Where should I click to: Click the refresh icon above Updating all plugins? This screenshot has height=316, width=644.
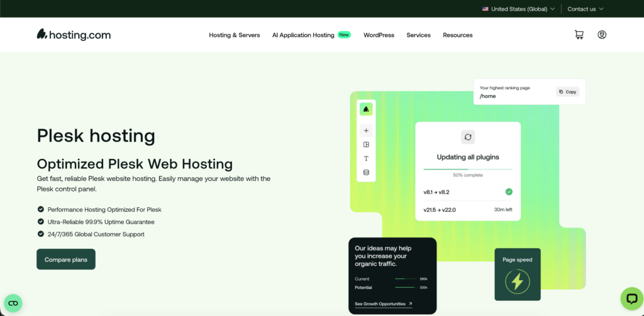[x=468, y=137]
